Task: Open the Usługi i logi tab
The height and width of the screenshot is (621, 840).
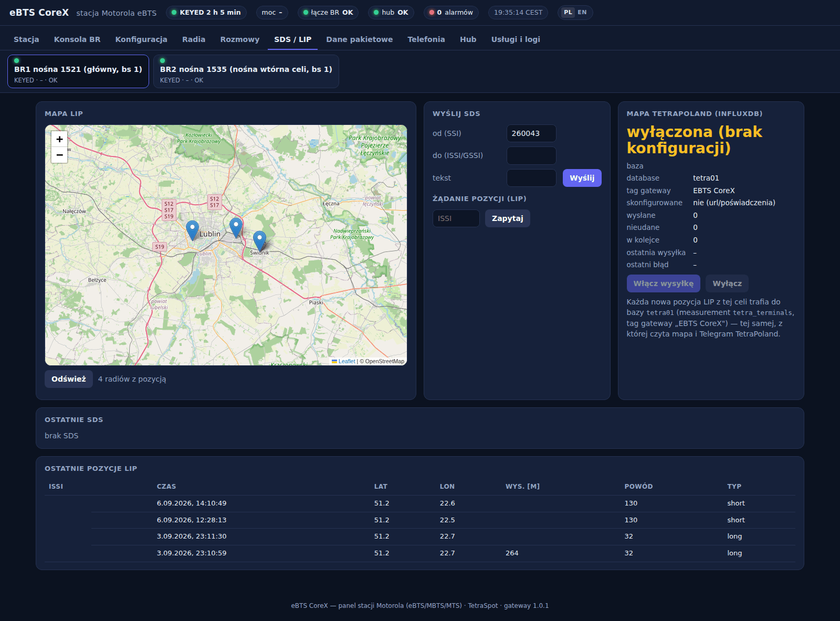Action: point(516,39)
